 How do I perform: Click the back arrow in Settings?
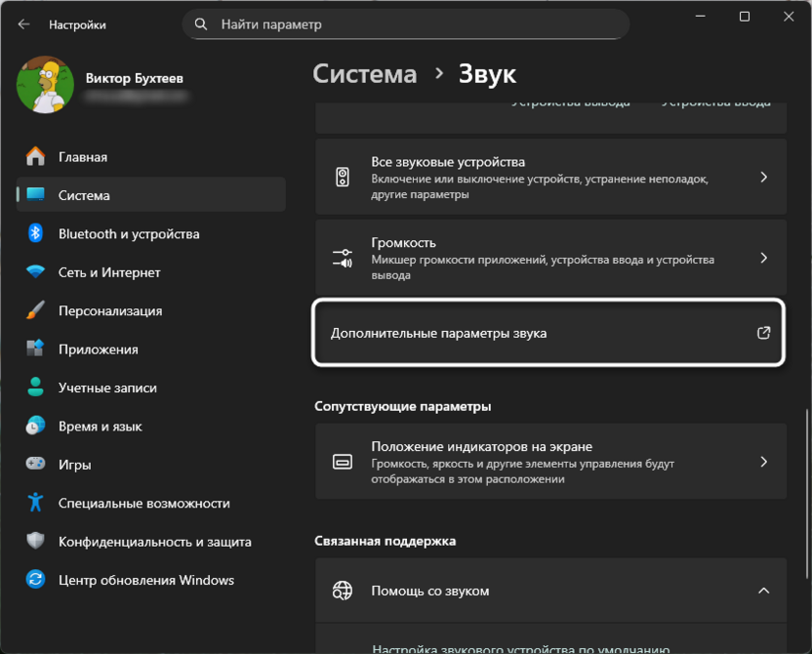(x=21, y=24)
